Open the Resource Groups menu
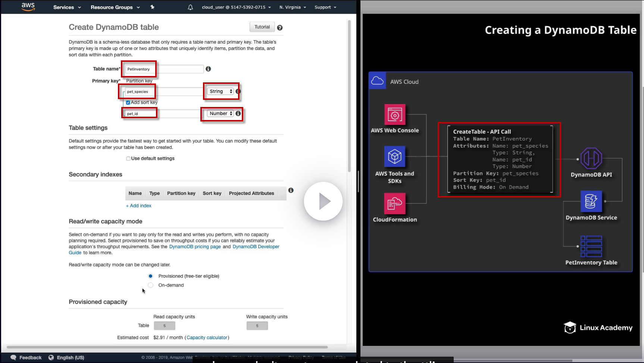This screenshot has height=363, width=644. point(115,7)
